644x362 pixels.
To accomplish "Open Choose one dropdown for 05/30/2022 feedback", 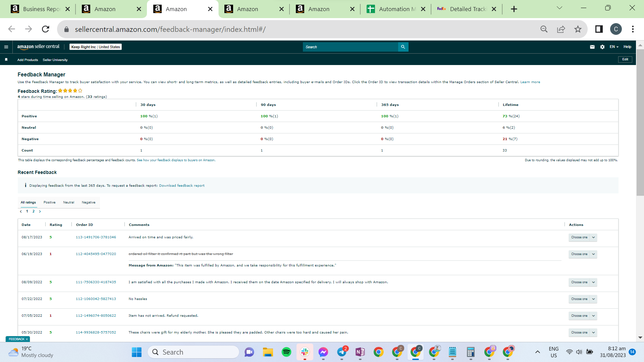I will [583, 333].
